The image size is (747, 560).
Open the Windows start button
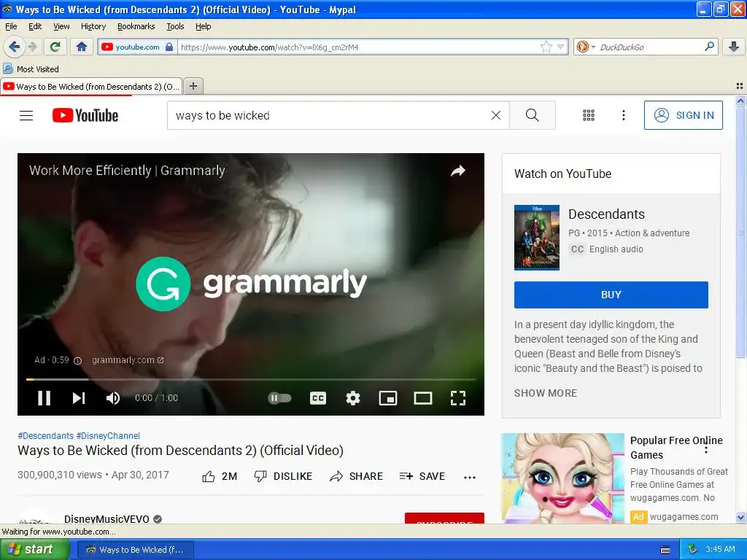(x=34, y=550)
